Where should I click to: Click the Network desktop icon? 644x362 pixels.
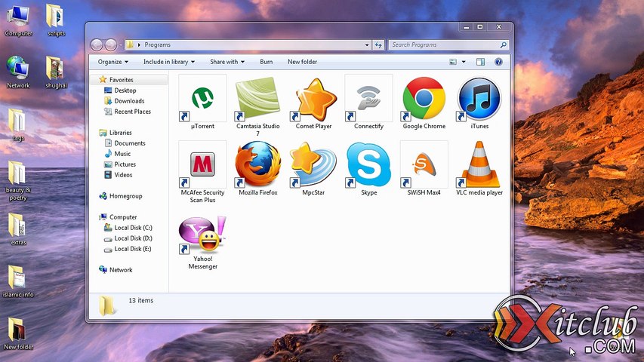pyautogui.click(x=18, y=72)
